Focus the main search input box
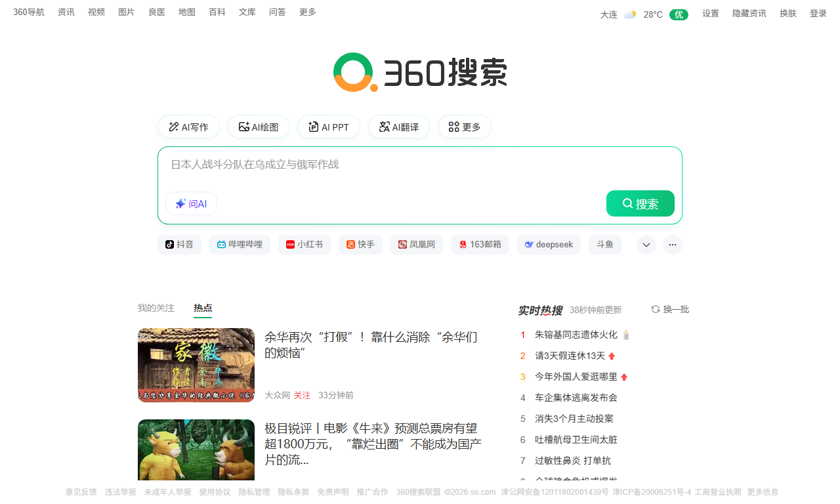This screenshot has height=504, width=840. tap(420, 165)
